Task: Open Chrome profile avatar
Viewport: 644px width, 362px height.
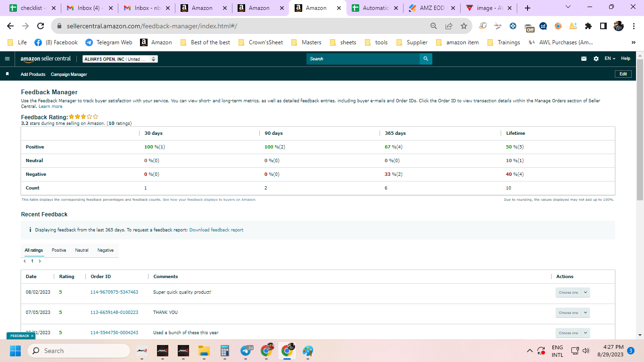Action: pyautogui.click(x=619, y=26)
